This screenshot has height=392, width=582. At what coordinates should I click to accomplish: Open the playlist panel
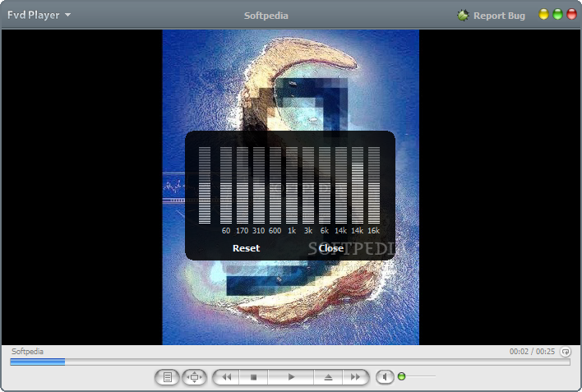point(168,377)
